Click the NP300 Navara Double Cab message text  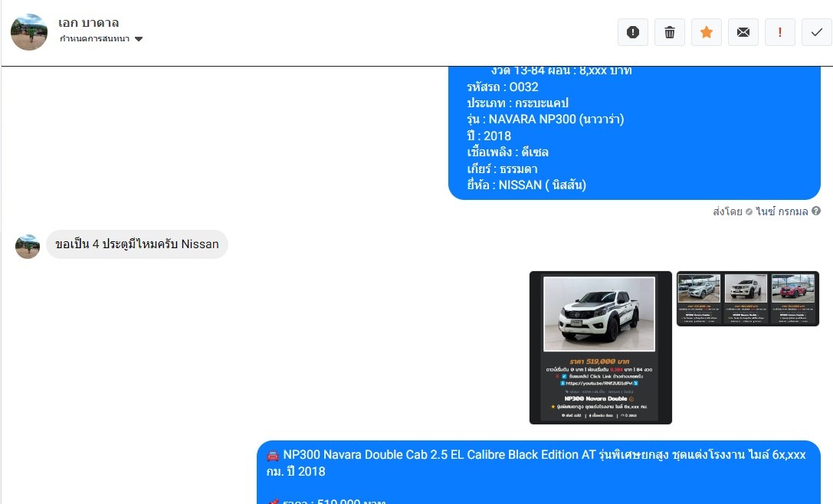536,463
